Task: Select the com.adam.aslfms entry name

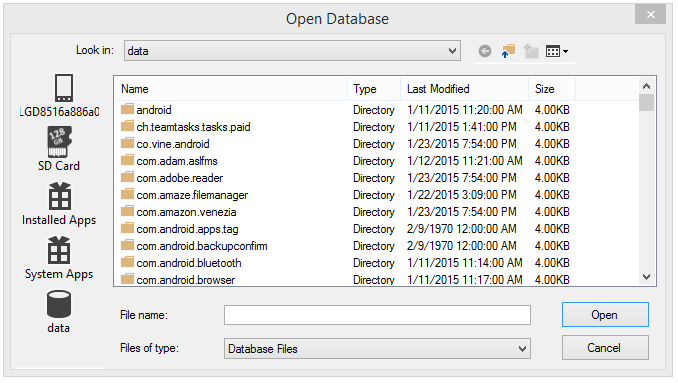Action: 177,161
